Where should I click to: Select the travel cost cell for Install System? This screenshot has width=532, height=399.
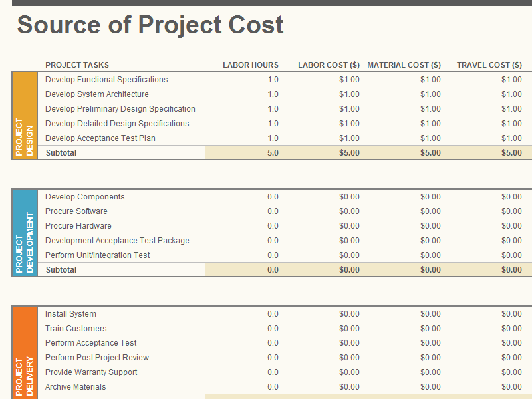pos(511,314)
